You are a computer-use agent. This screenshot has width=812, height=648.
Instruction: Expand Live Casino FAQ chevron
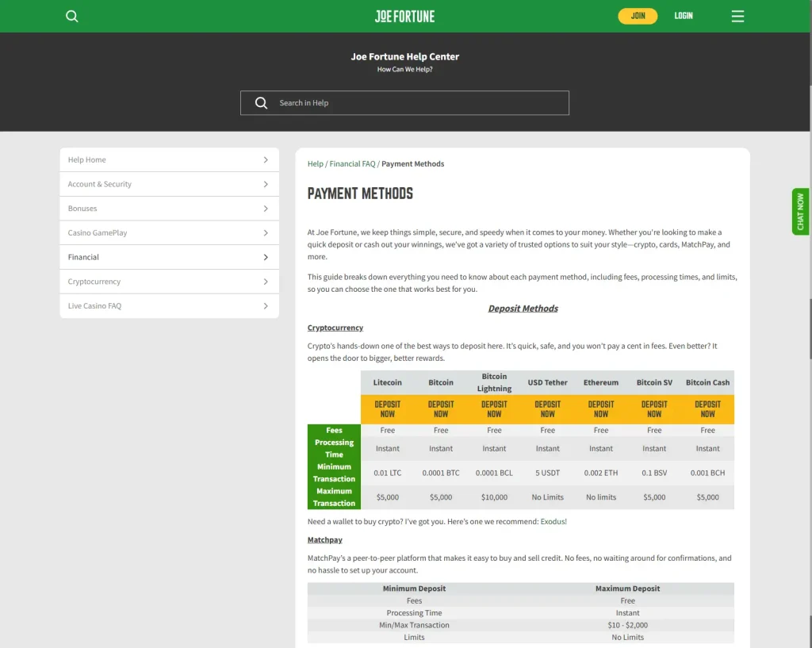[266, 305]
